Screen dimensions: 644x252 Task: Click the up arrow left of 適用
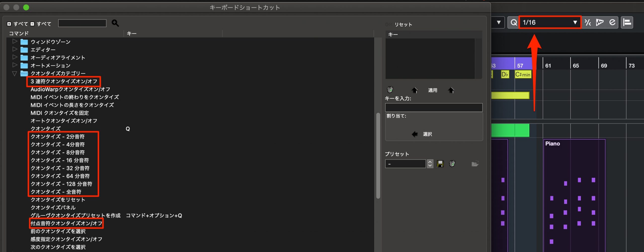click(414, 90)
